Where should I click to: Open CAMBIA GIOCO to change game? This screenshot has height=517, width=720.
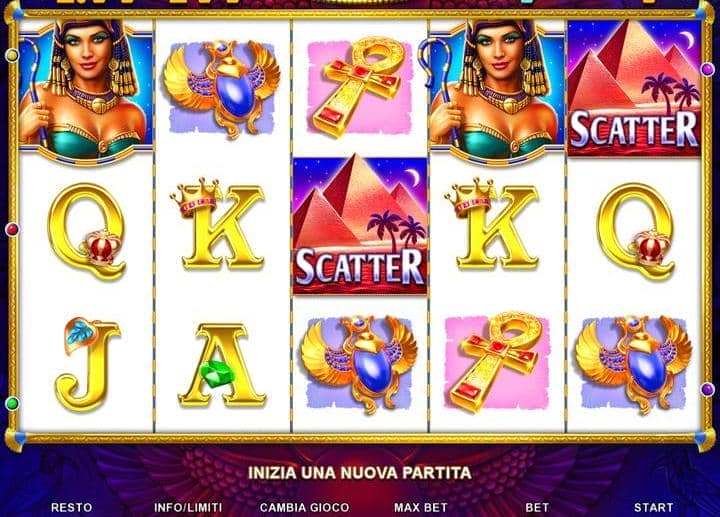pyautogui.click(x=304, y=507)
